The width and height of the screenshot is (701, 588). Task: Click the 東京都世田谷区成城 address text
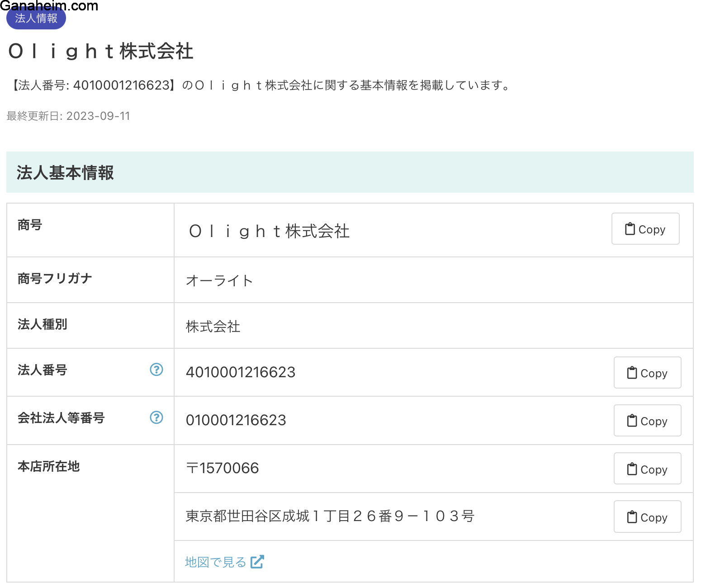tap(330, 516)
